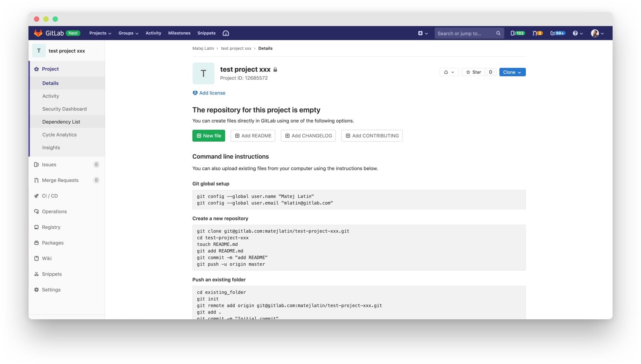Open Insights in sidebar
The height and width of the screenshot is (364, 641).
[67, 147]
